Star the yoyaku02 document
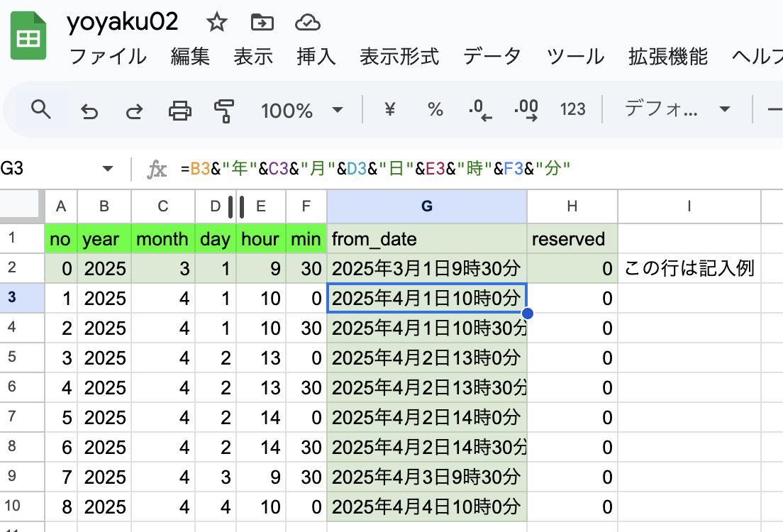The height and width of the screenshot is (532, 783). (217, 22)
